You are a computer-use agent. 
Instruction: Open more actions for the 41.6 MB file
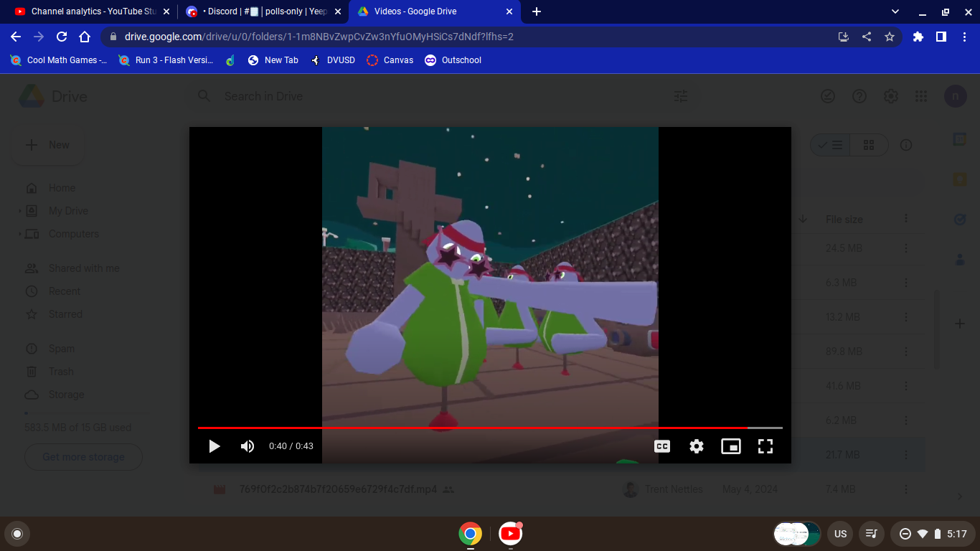click(x=906, y=386)
